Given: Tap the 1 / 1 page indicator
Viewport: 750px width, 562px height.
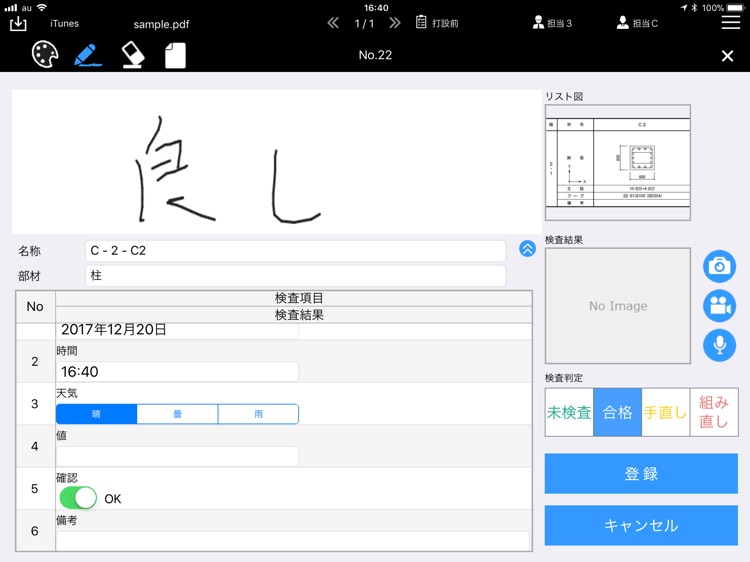Looking at the screenshot, I should pyautogui.click(x=364, y=23).
